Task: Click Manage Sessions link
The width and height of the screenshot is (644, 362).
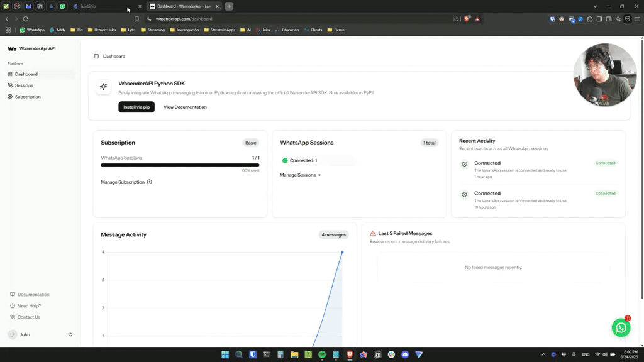Action: point(300,175)
